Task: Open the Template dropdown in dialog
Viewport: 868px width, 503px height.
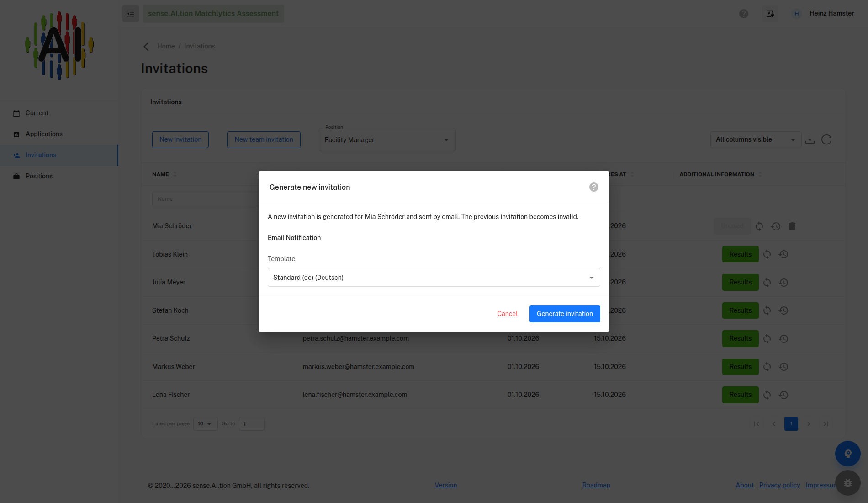Action: tap(434, 278)
